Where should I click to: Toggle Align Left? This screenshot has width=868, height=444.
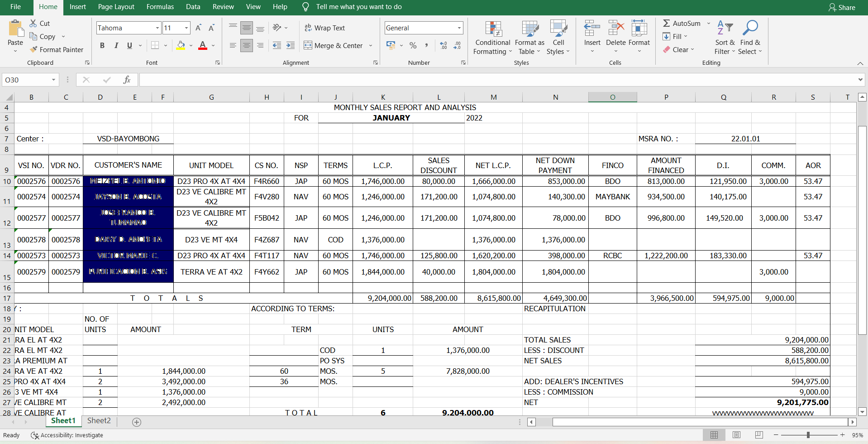click(x=233, y=45)
